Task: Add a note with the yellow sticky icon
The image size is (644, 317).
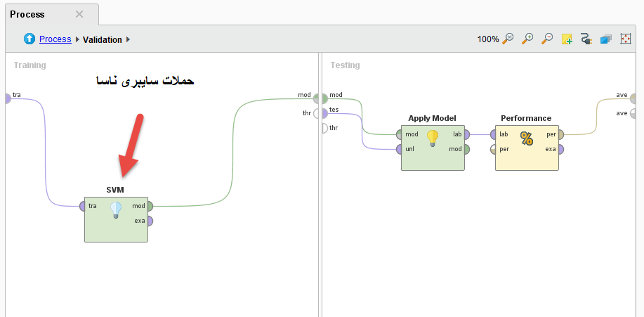Action: pos(567,39)
